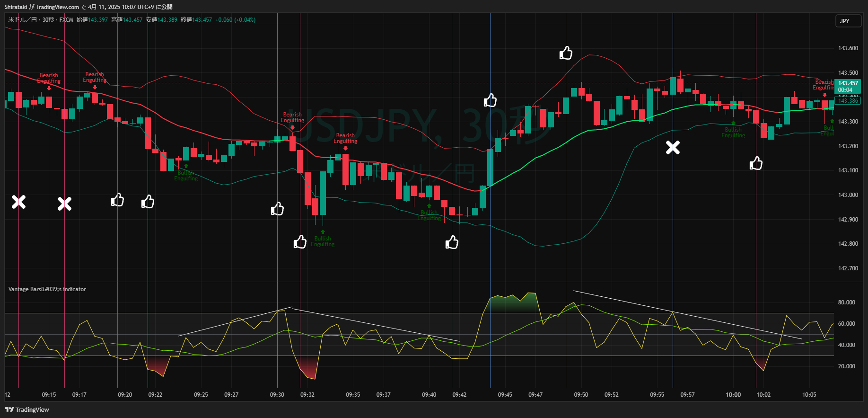
Task: Click the thumbs-up icon on the 10:01 red line
Action: coord(756,163)
